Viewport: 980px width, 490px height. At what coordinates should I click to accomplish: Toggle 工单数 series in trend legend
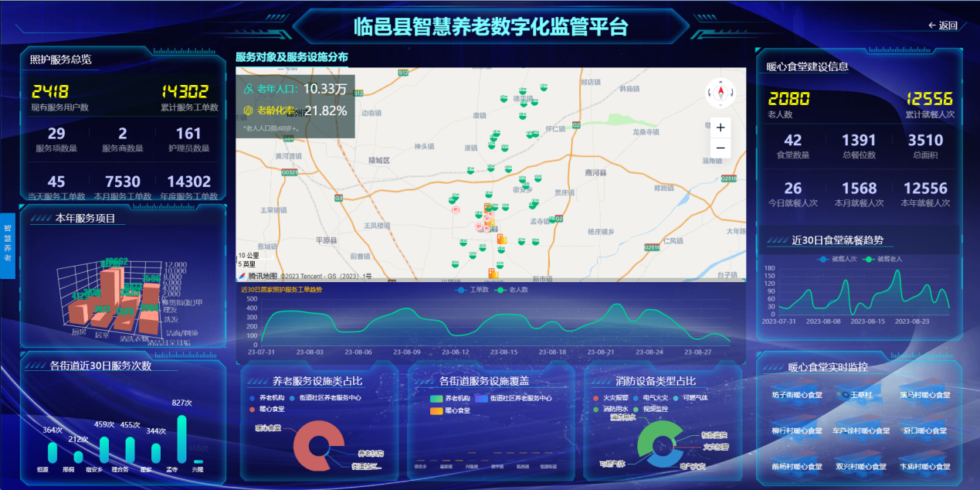click(x=470, y=290)
